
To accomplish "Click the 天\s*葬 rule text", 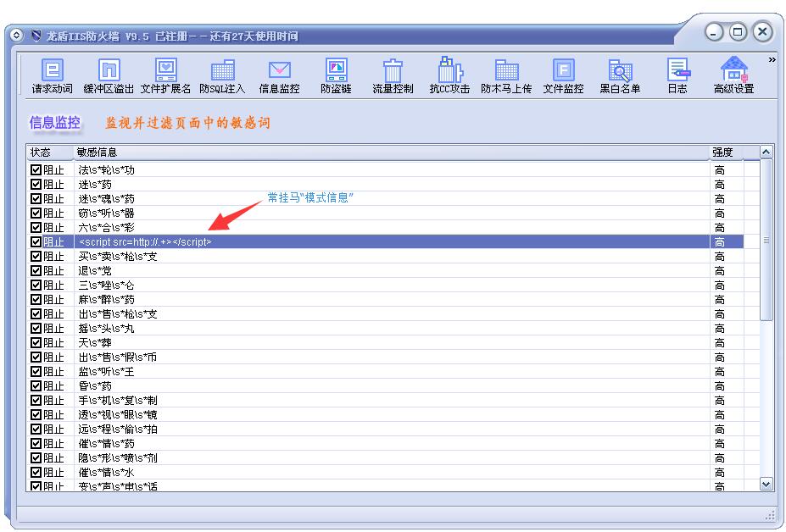I will point(95,342).
